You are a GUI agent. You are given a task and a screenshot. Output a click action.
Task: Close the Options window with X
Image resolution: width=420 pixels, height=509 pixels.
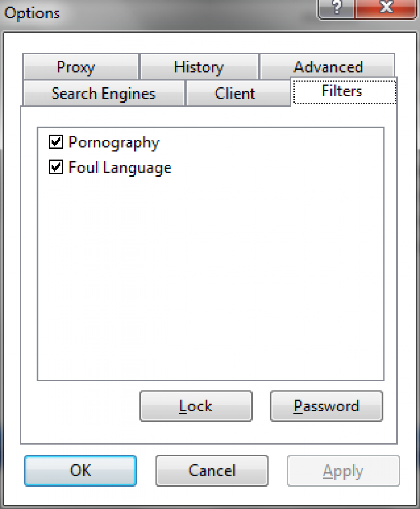click(x=386, y=8)
